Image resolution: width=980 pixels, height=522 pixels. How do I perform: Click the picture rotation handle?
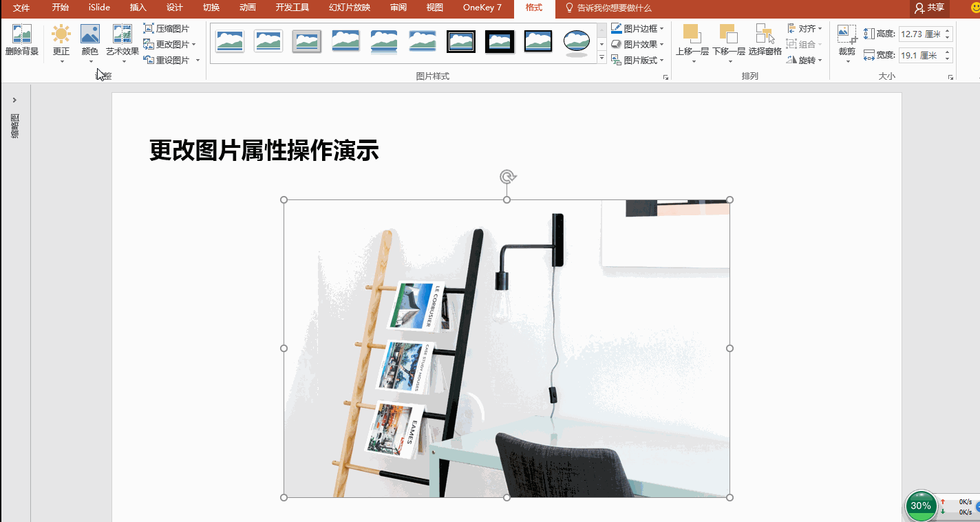pos(507,177)
